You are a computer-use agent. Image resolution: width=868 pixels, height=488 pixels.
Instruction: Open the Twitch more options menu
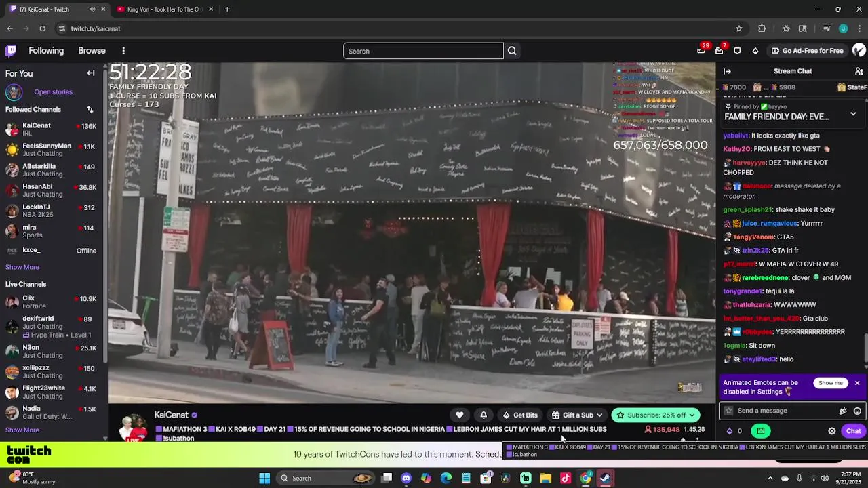pyautogui.click(x=123, y=51)
